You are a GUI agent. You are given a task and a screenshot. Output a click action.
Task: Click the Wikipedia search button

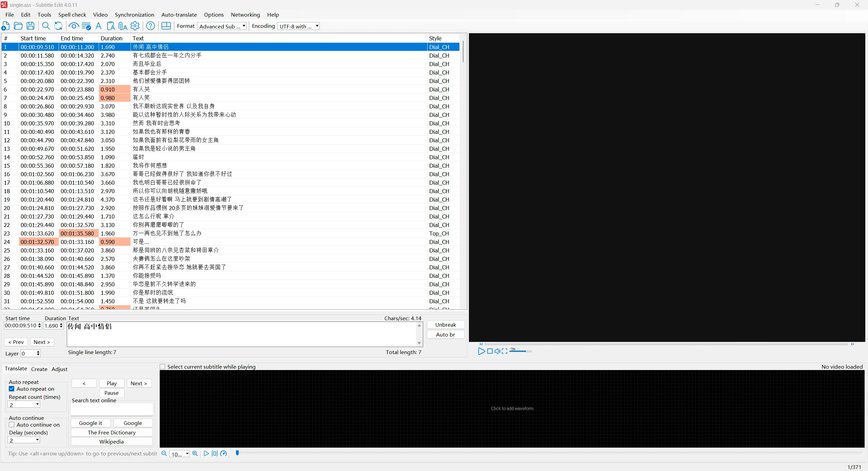click(x=112, y=442)
